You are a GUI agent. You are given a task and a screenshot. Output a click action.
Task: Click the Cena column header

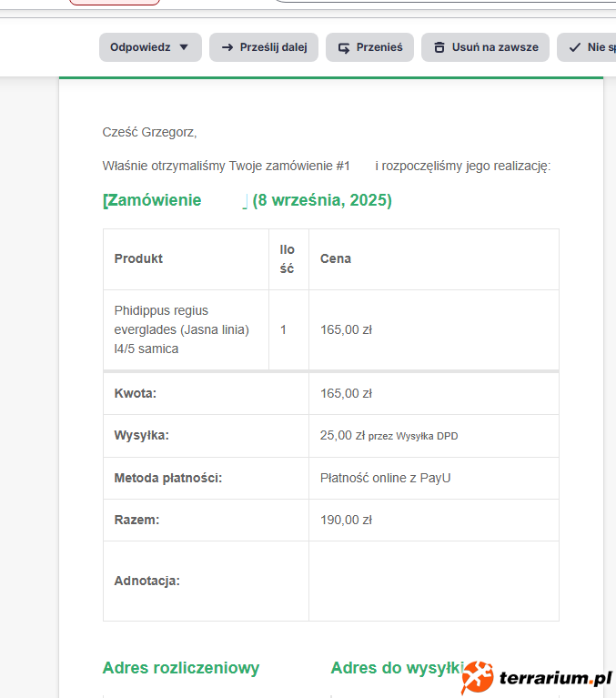(336, 258)
